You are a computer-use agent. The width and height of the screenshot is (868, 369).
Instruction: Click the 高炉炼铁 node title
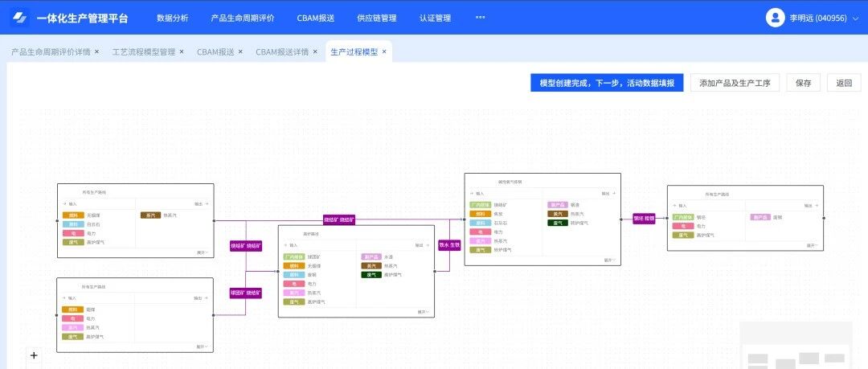pyautogui.click(x=310, y=234)
